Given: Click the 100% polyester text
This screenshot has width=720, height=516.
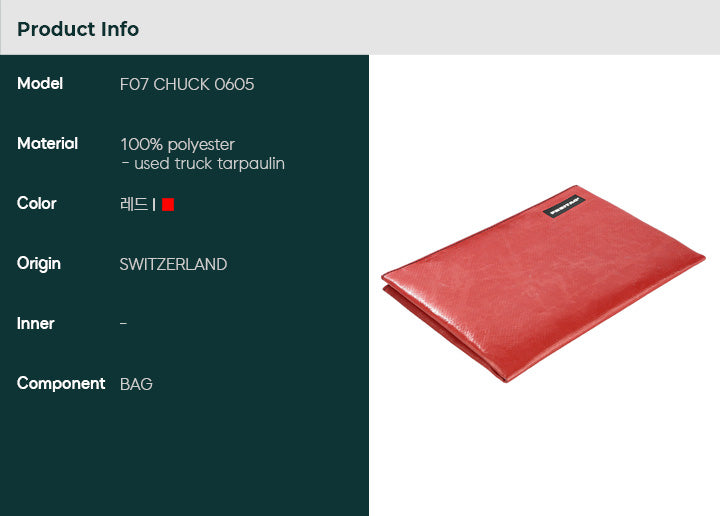Looking at the screenshot, I should coord(177,144).
